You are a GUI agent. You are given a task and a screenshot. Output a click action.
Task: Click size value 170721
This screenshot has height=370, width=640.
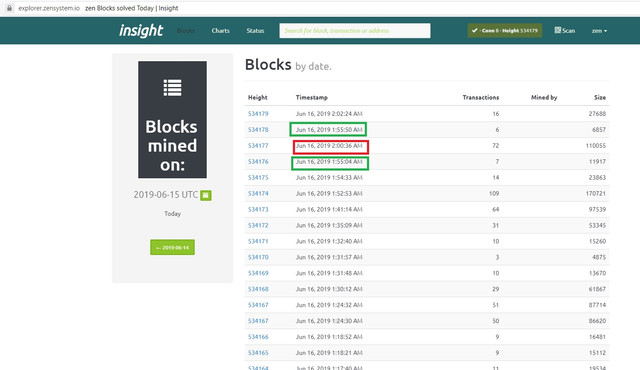[596, 193]
